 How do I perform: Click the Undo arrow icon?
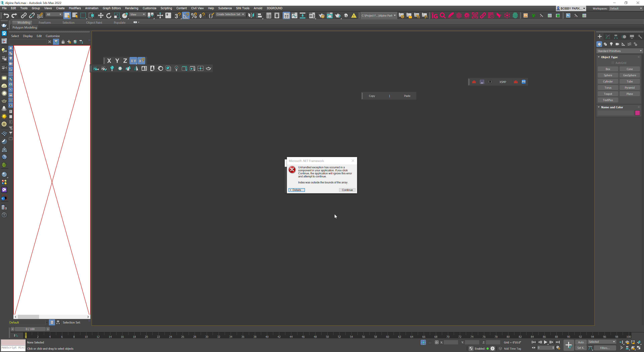[x=6, y=15]
